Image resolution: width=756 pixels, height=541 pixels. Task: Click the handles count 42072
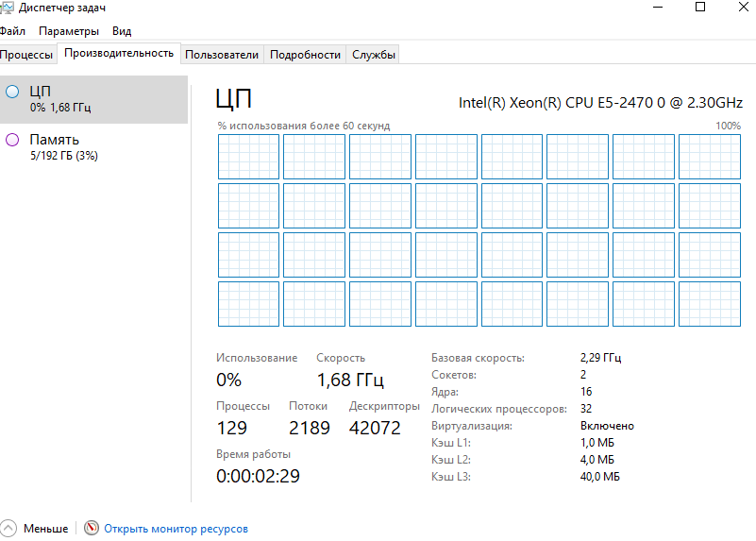point(375,428)
